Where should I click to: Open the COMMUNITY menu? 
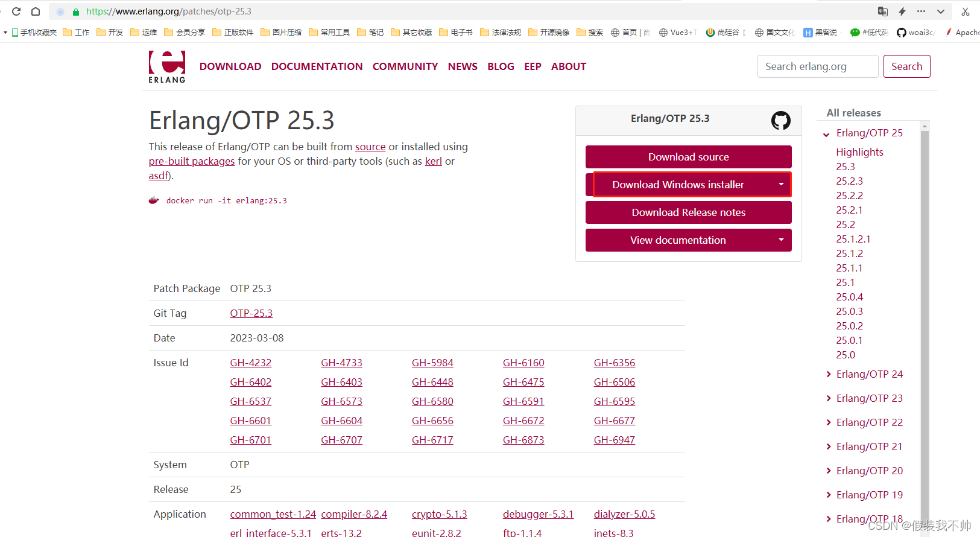click(x=405, y=66)
